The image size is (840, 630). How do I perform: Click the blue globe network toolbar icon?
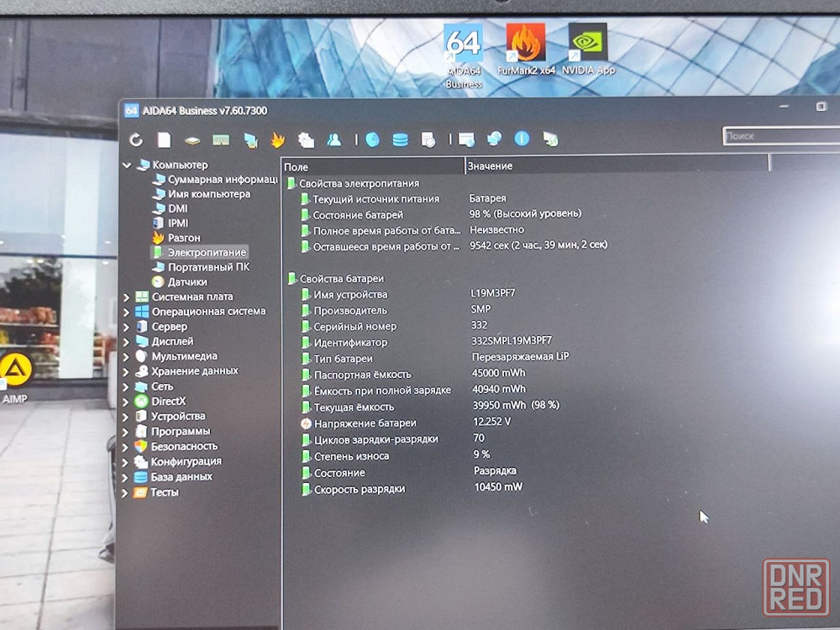click(494, 139)
